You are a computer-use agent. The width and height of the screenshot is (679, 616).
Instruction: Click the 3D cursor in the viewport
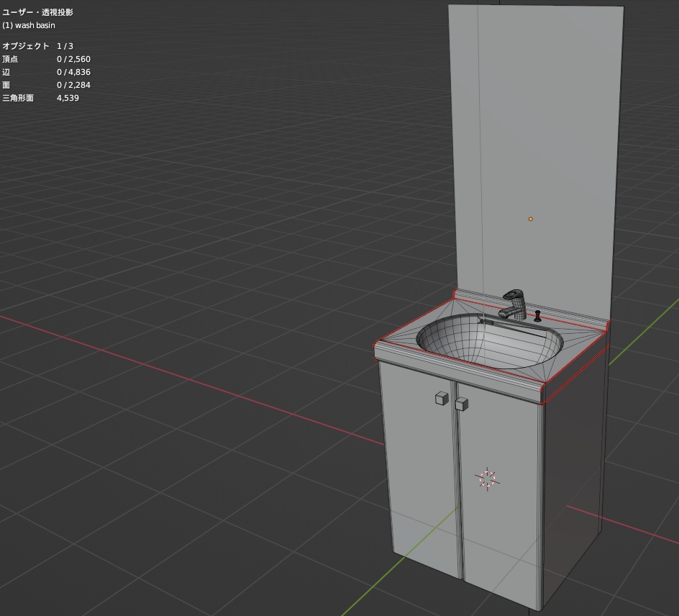tap(488, 477)
